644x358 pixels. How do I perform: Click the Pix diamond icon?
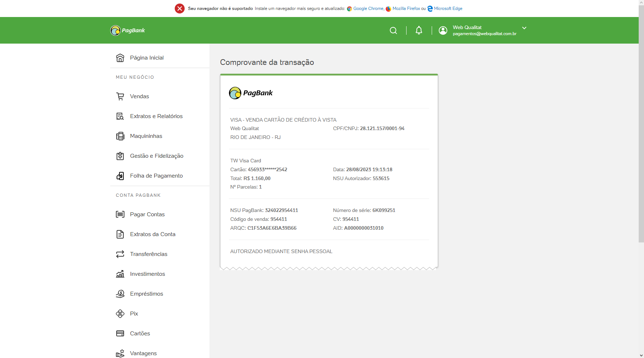(120, 314)
